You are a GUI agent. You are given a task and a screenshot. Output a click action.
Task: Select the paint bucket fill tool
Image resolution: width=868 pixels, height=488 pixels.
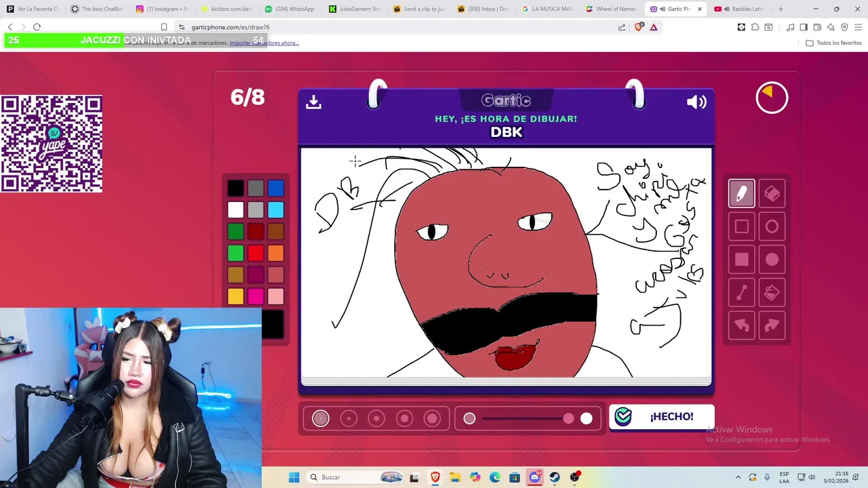coord(772,293)
